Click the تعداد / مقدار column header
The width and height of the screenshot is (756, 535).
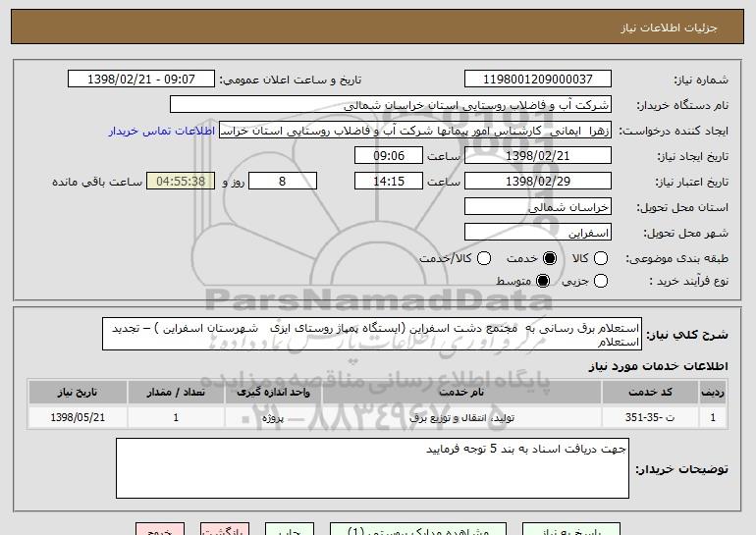pos(176,393)
